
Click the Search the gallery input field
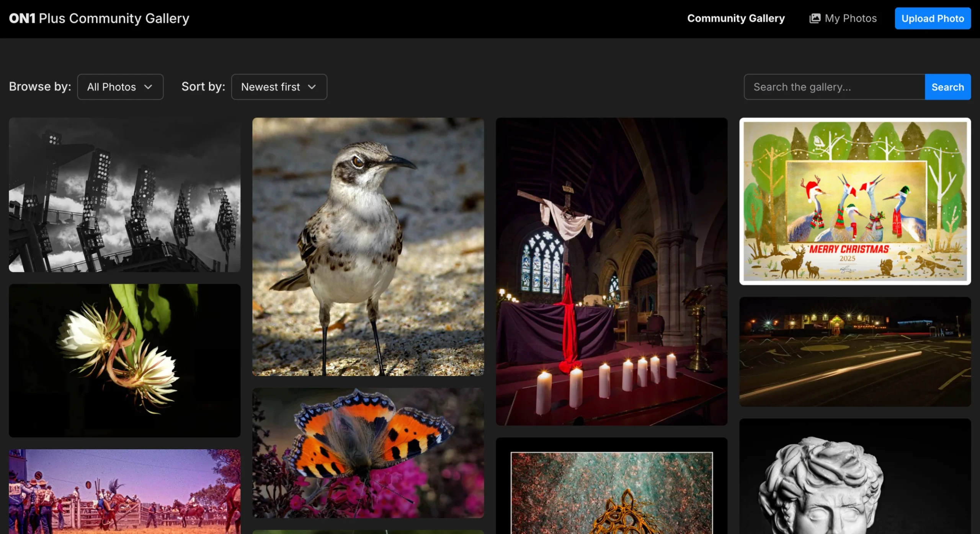[x=835, y=87]
